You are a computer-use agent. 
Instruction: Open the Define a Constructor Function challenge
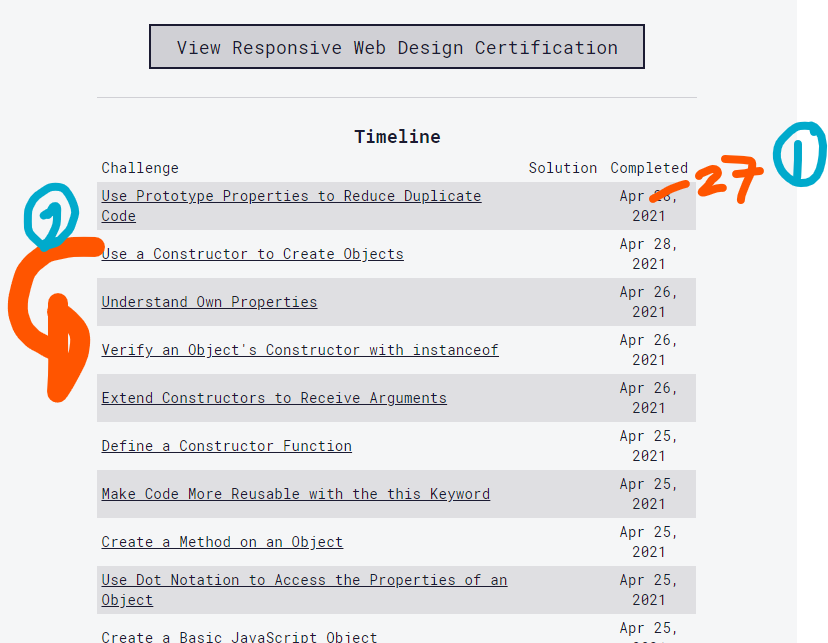(226, 446)
